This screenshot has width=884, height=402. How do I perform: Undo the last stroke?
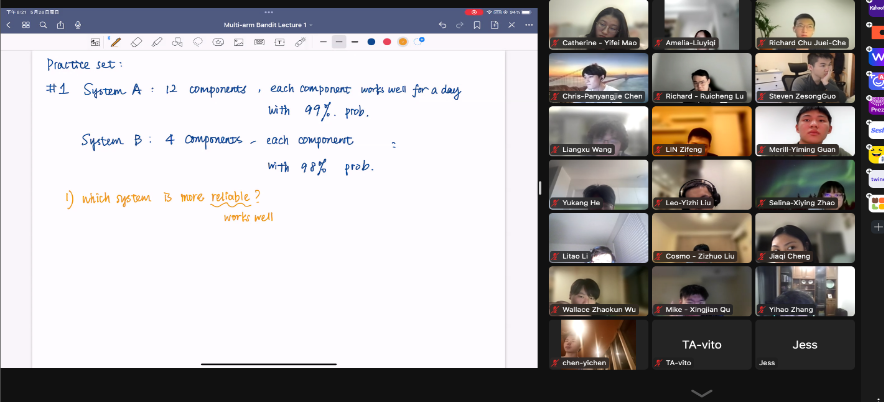coord(442,24)
